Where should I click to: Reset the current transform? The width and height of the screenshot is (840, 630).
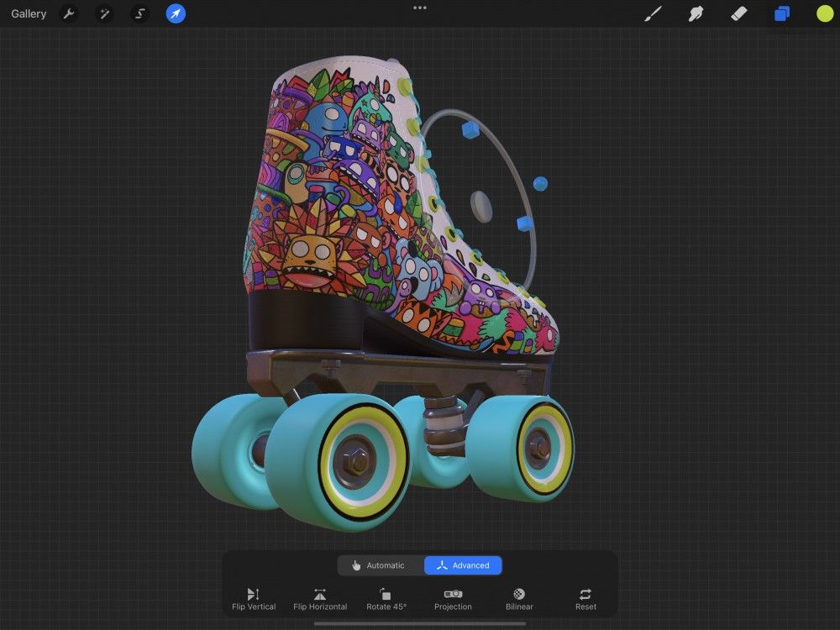[x=585, y=598]
